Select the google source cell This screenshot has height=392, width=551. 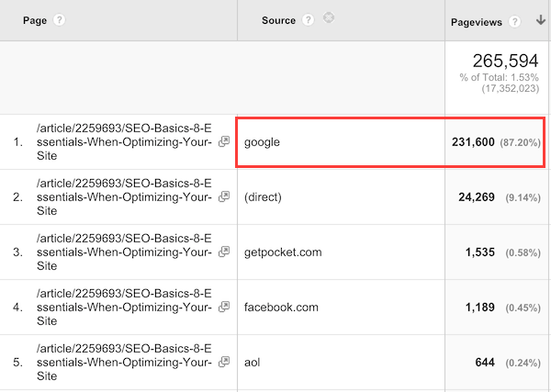tap(262, 143)
